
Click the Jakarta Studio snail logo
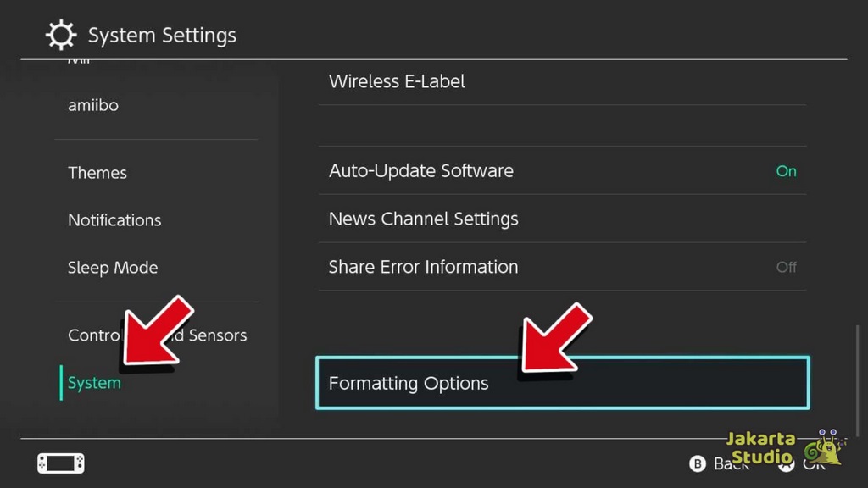pos(821,447)
